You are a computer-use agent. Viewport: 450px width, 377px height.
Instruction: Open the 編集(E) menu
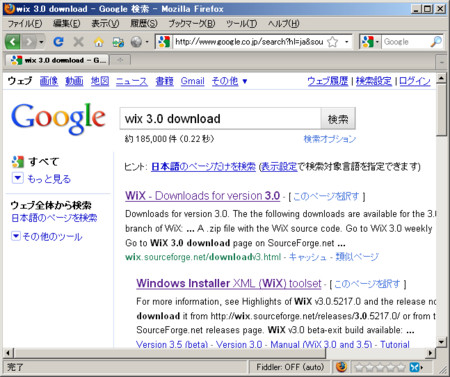[x=67, y=24]
